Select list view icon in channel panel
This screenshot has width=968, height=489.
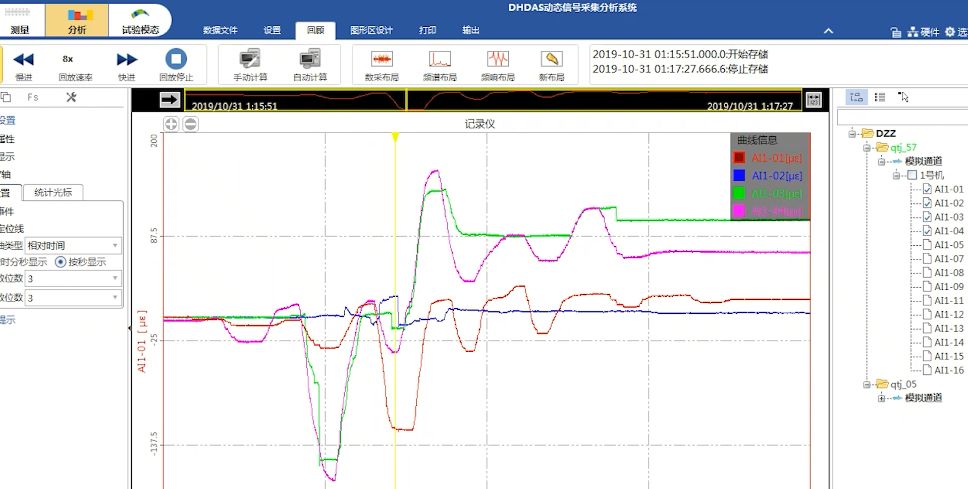[880, 97]
